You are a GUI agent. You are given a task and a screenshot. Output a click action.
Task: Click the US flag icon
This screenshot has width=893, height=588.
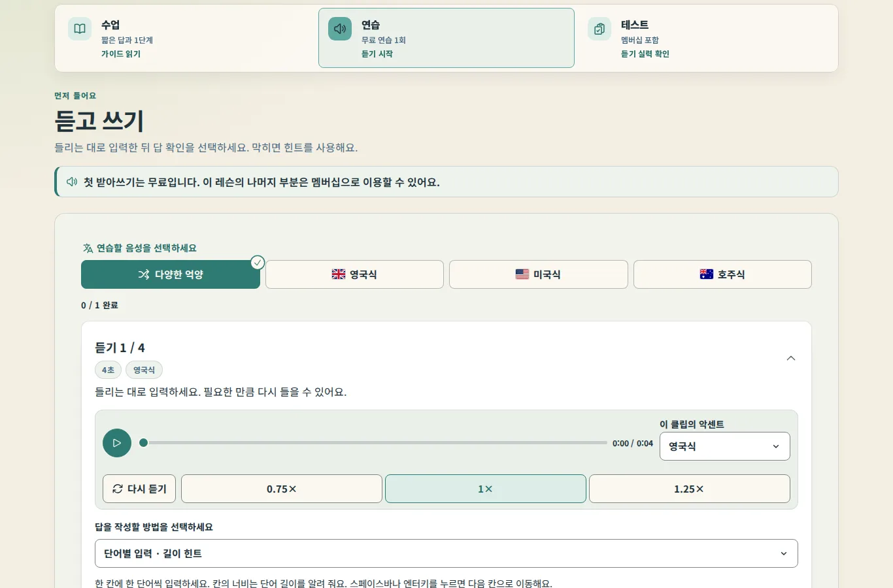522,274
